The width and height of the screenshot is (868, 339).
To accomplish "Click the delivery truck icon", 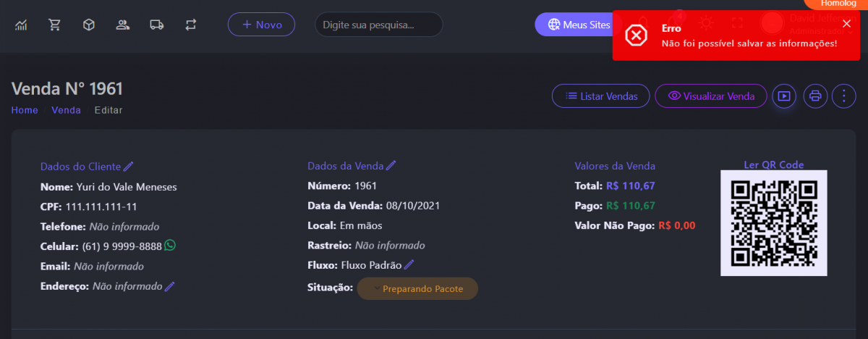I will 156,25.
